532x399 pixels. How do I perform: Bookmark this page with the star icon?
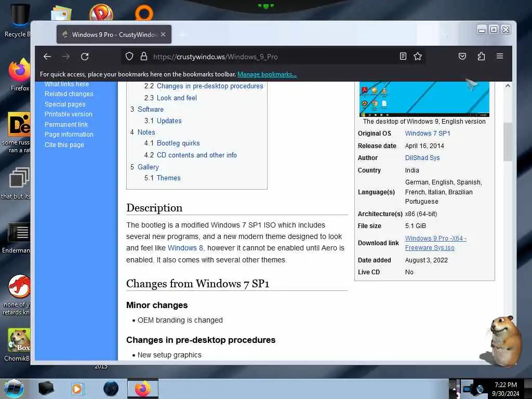418,56
